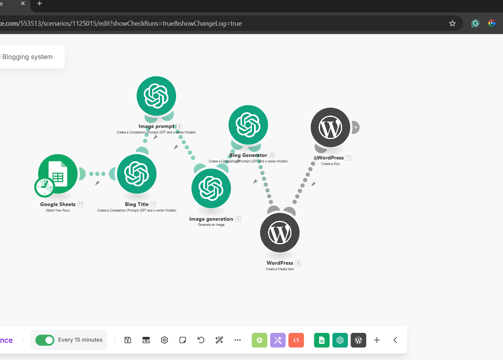Click the Google Sheets favorite in bottom toolbar

click(x=322, y=340)
